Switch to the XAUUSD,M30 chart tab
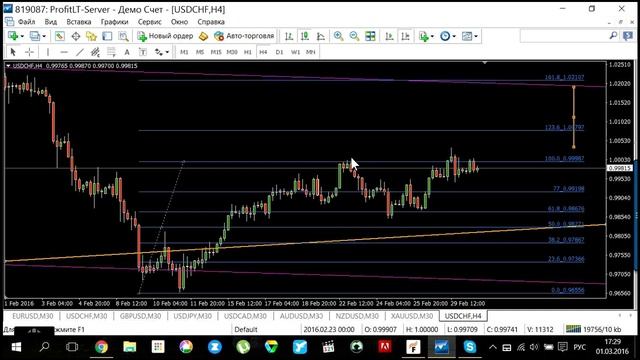The height and width of the screenshot is (360, 640). click(x=412, y=316)
